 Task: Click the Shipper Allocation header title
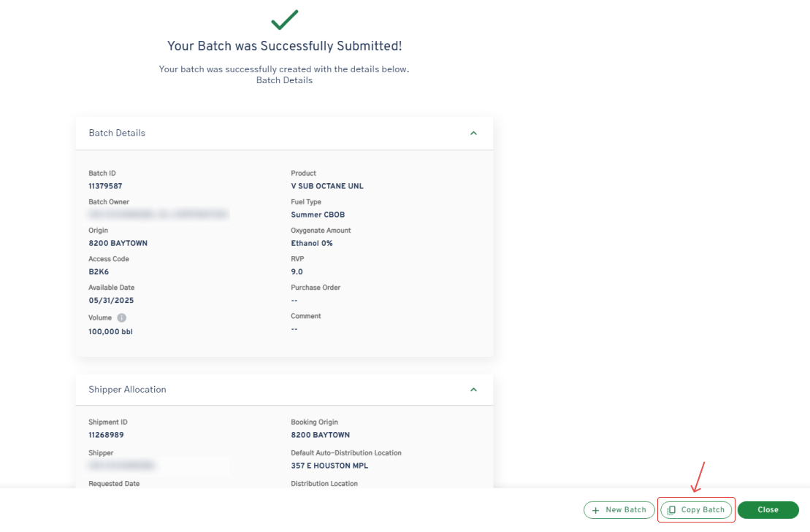(x=127, y=389)
